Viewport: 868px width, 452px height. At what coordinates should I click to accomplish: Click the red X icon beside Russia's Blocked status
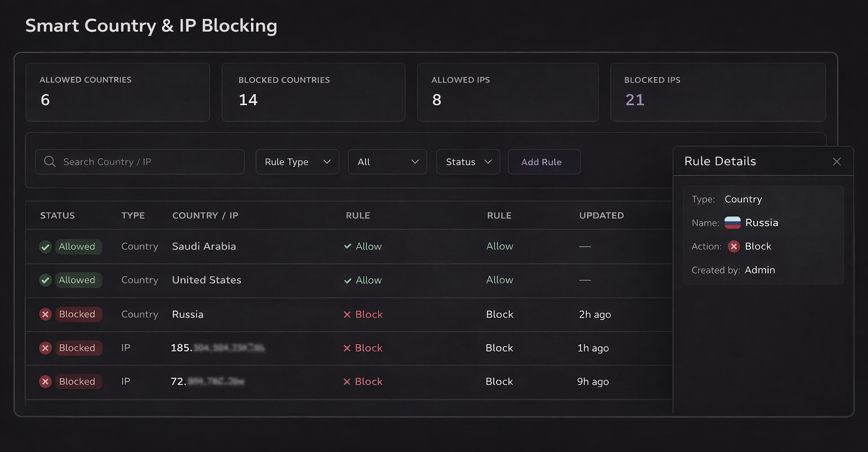tap(45, 314)
